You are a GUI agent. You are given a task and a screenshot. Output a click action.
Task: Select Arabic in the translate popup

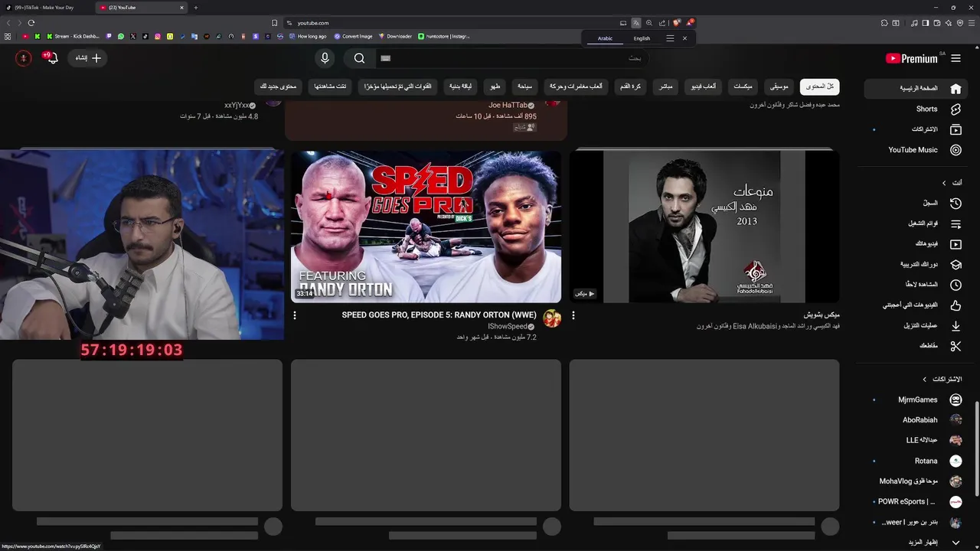coord(605,38)
